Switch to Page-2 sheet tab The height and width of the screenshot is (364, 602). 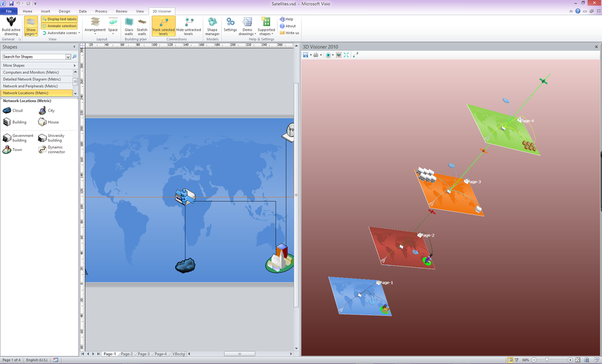click(x=126, y=354)
